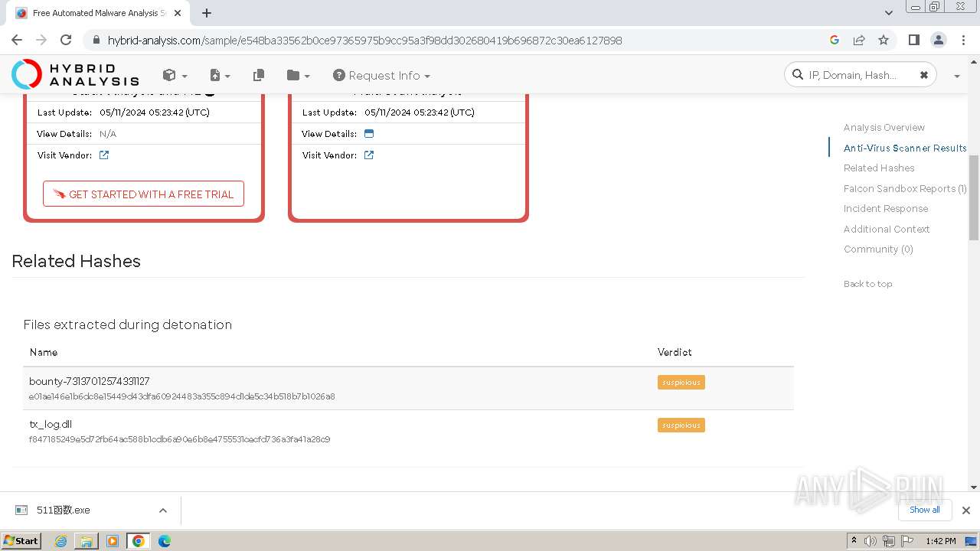
Task: Click the suspicious badge for bounty file
Action: (x=681, y=382)
